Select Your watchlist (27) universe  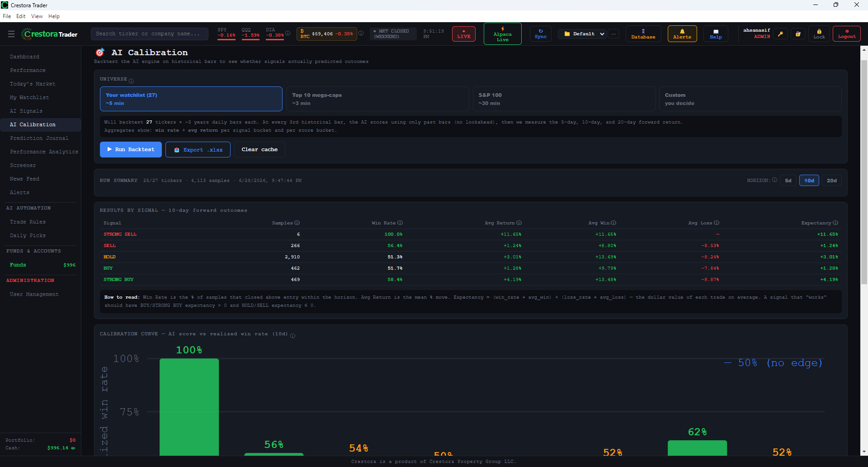(x=191, y=99)
